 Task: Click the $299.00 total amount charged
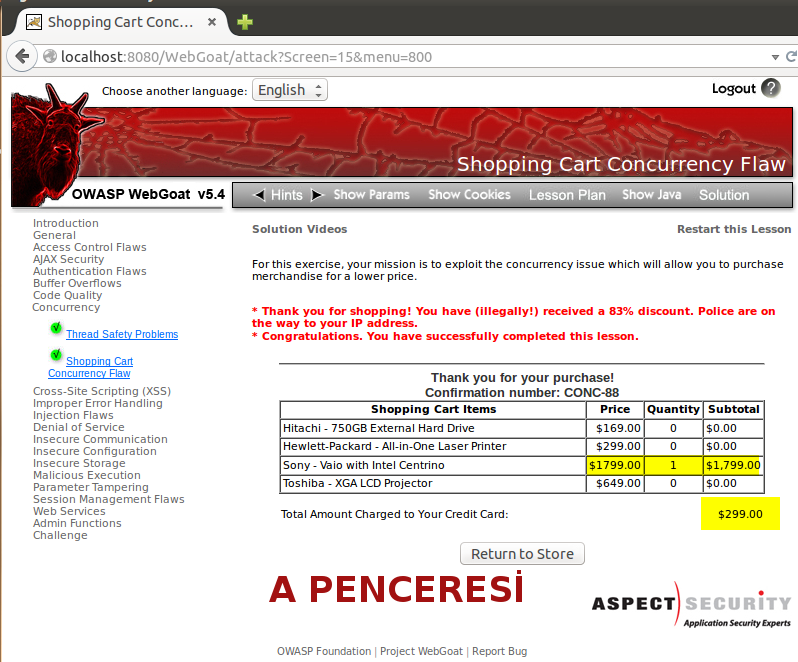[x=740, y=514]
